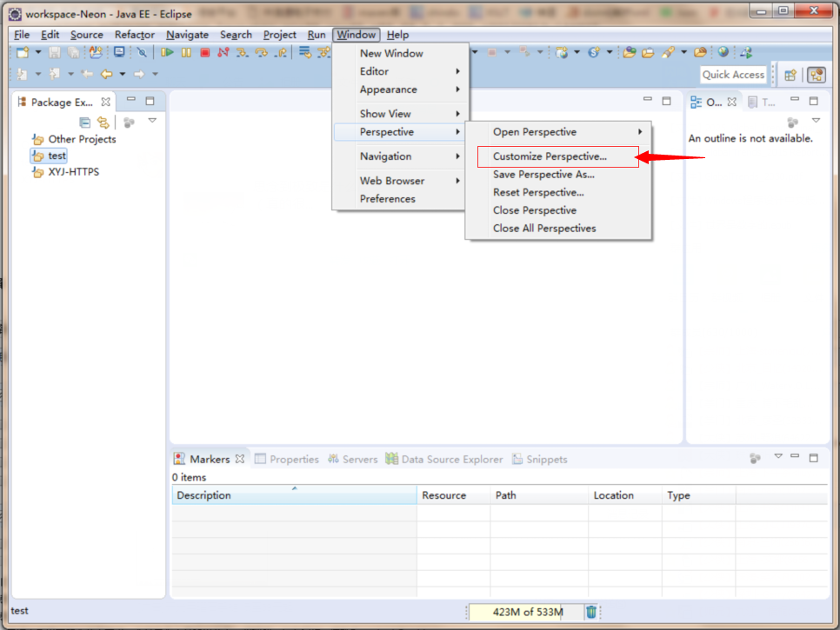Switch to the Servers tab
This screenshot has height=630, width=840.
tap(352, 460)
